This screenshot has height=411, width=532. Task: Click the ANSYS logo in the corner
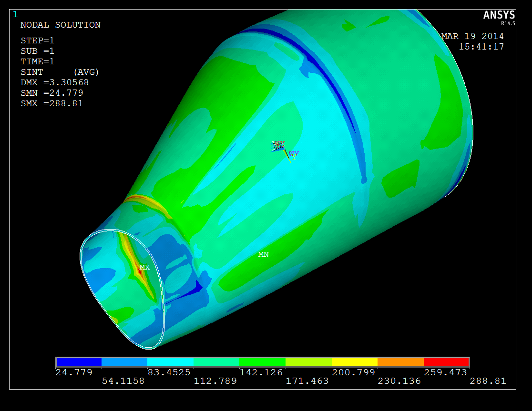(499, 15)
